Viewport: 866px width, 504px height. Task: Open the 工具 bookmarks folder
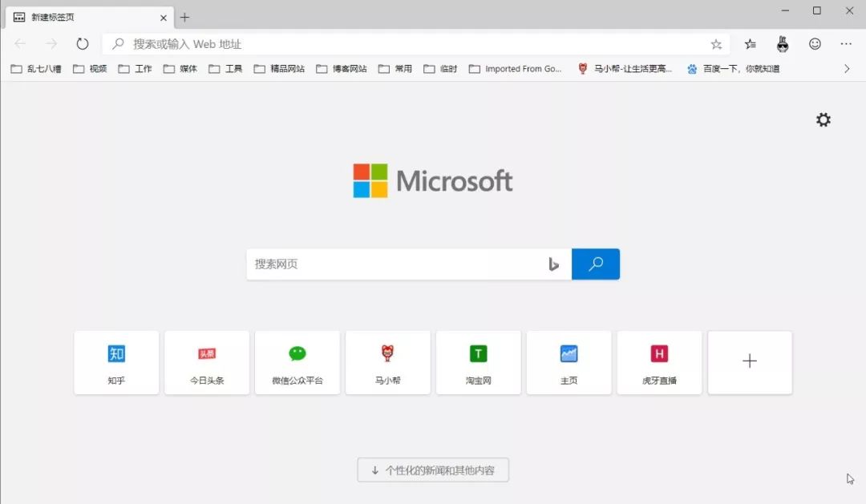click(x=226, y=69)
